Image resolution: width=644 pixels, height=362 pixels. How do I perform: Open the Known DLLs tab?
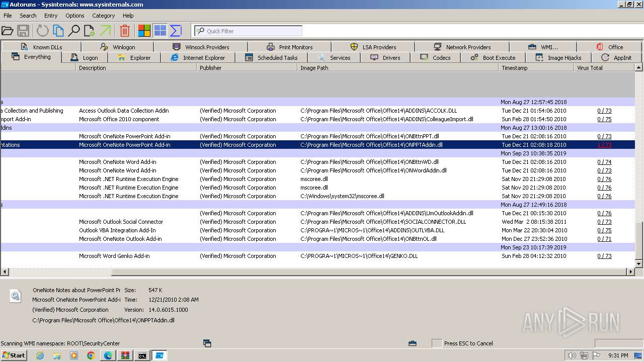click(x=41, y=47)
